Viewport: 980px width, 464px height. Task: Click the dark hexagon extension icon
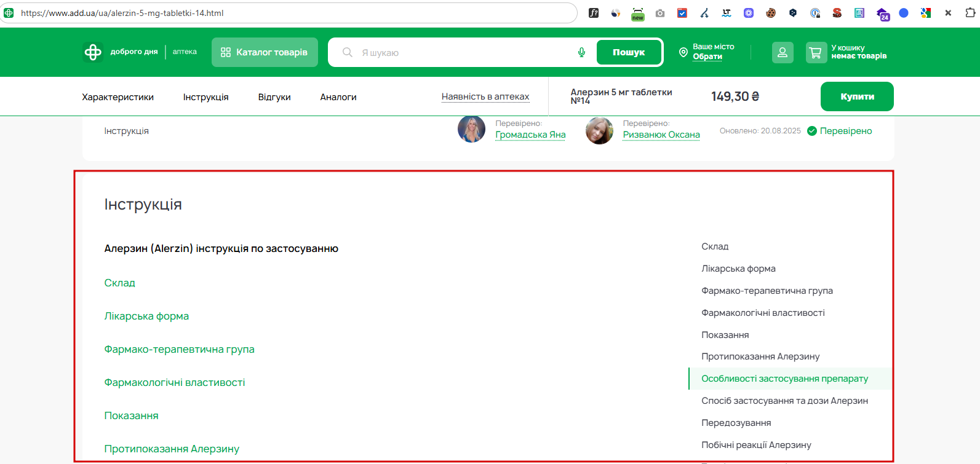tap(793, 13)
